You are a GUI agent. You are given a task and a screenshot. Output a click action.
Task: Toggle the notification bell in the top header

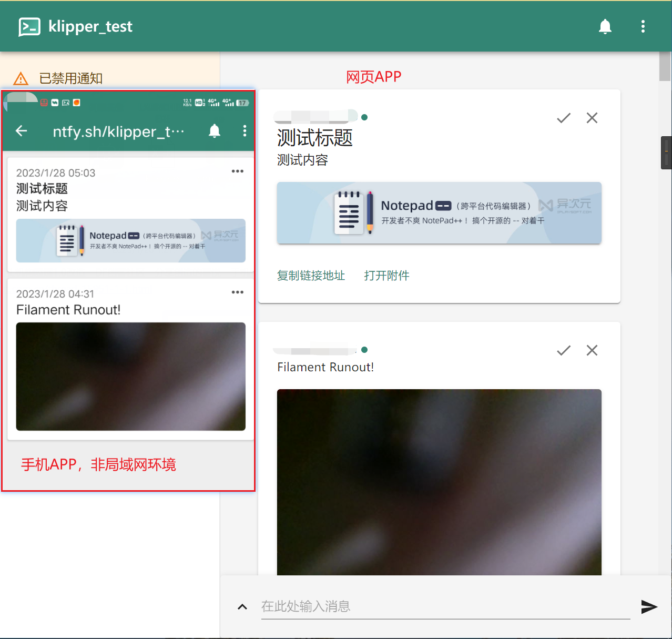(x=605, y=26)
